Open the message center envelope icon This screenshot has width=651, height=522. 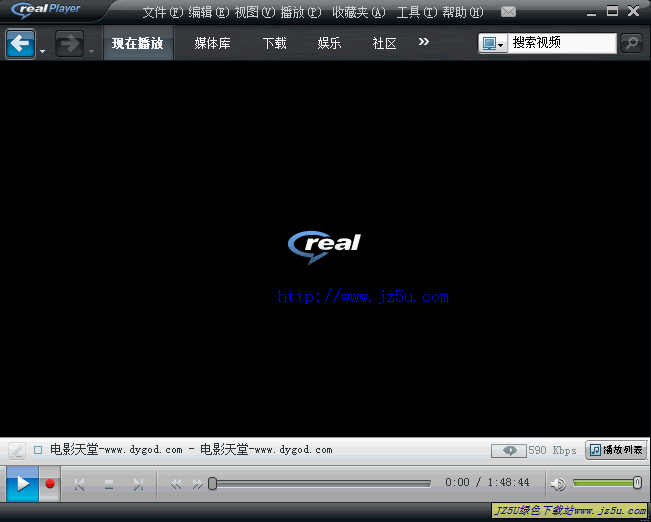(x=508, y=12)
